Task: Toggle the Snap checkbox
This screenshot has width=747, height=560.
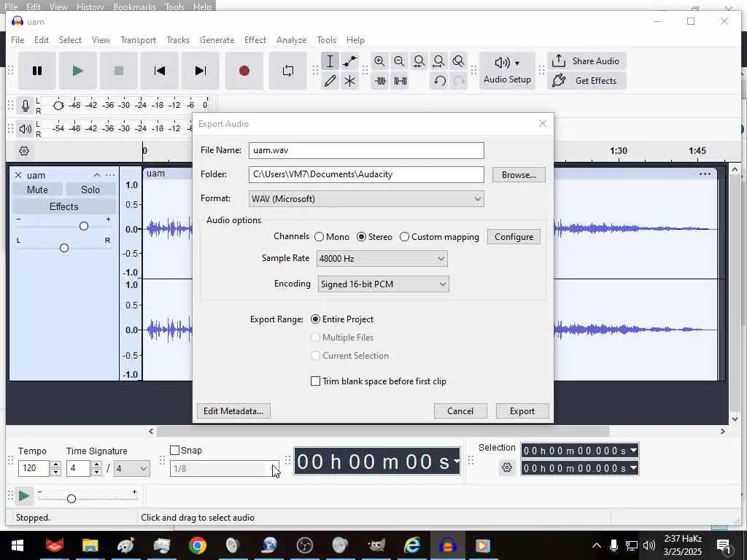Action: 186,451
